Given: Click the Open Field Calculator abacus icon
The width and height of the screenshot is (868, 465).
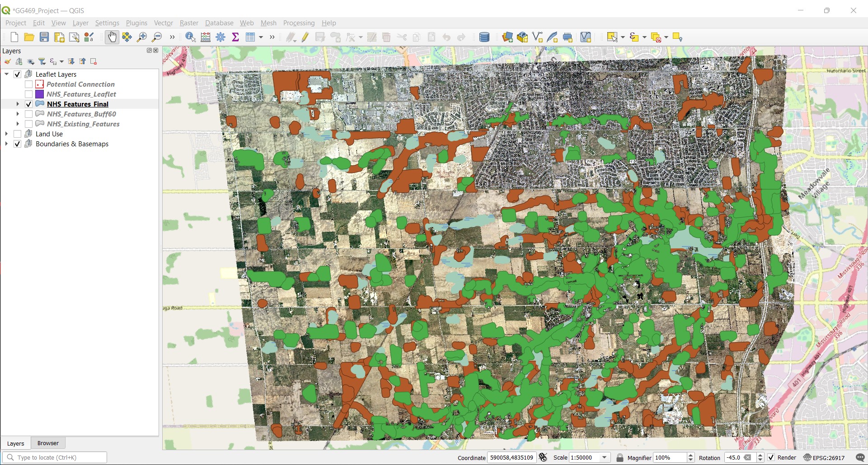Looking at the screenshot, I should 206,37.
